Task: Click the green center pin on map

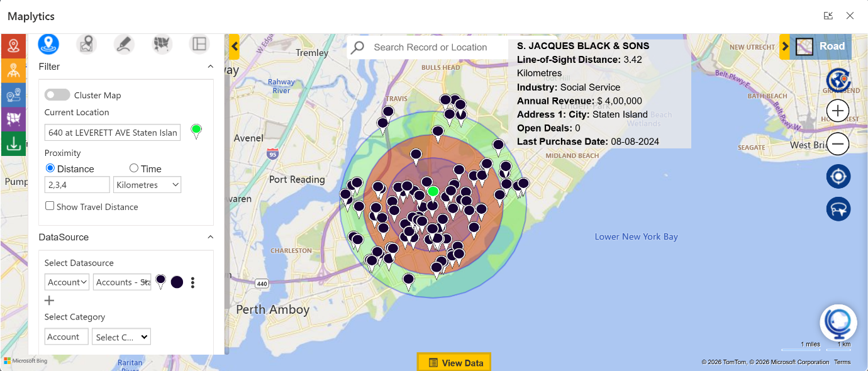Action: point(433,193)
